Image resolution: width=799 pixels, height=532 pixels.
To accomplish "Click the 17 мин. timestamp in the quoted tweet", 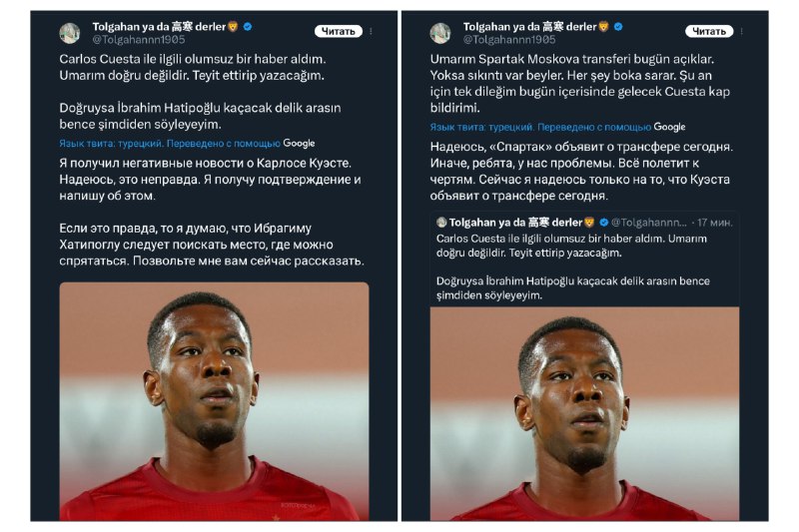I will [x=715, y=223].
